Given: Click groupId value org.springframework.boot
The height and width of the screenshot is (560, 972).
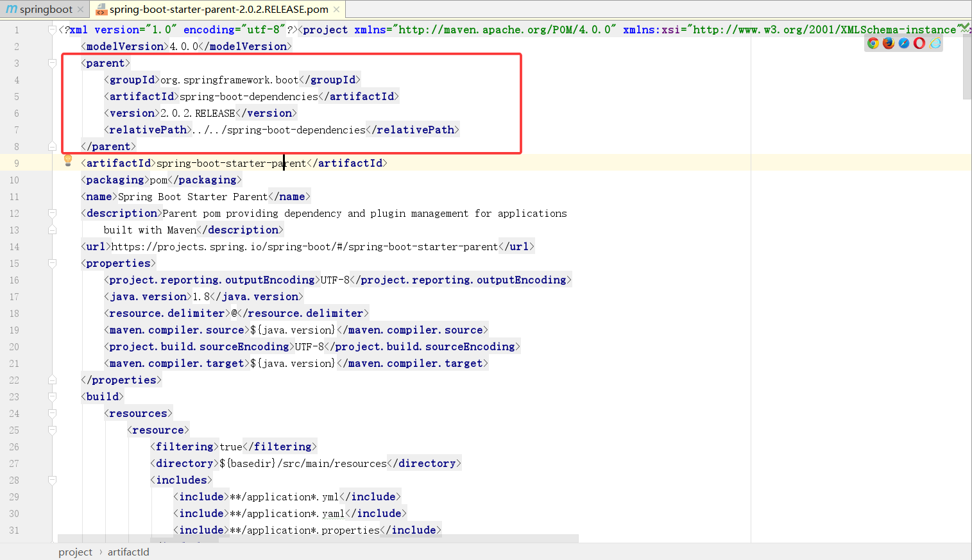Looking at the screenshot, I should (230, 80).
